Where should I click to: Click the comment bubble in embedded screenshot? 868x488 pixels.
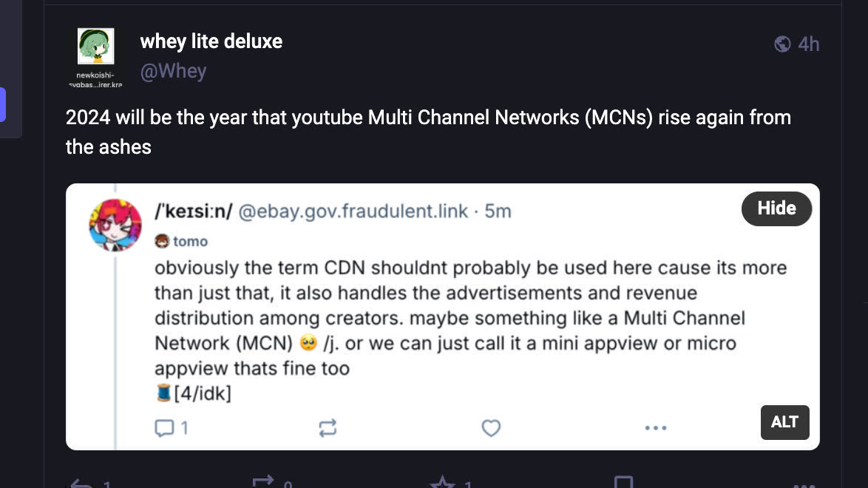click(x=164, y=427)
